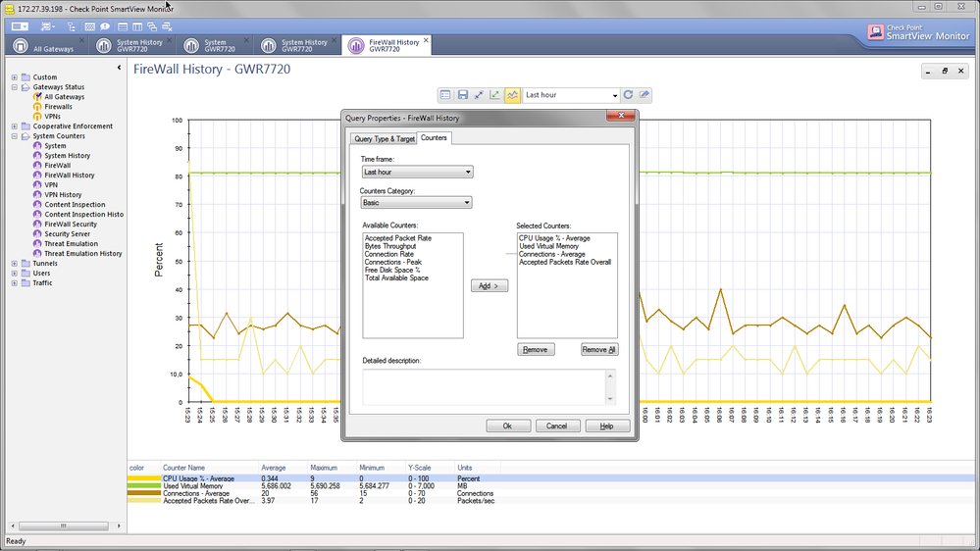Expand the Cooperative Enforcement folder
The image size is (980, 551).
[x=15, y=126]
